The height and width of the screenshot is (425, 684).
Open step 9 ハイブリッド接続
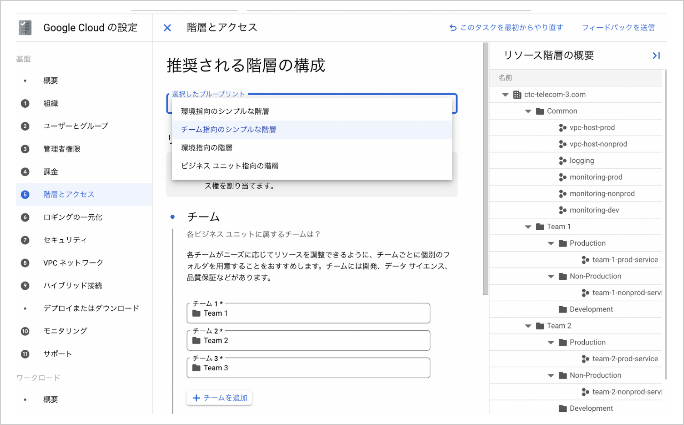84,285
